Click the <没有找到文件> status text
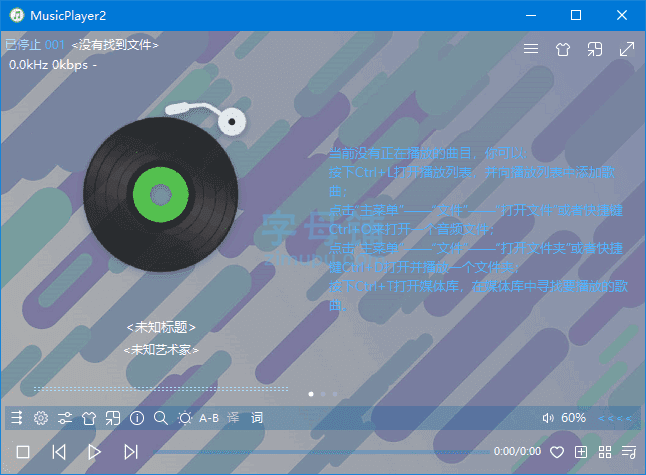Viewport: 646px width, 475px height. click(115, 44)
